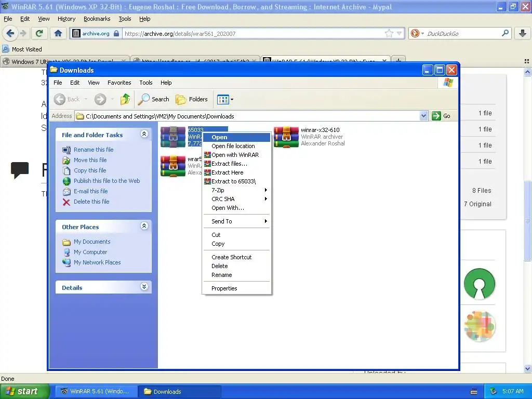Click Move this file task
The image size is (532, 399).
click(90, 160)
